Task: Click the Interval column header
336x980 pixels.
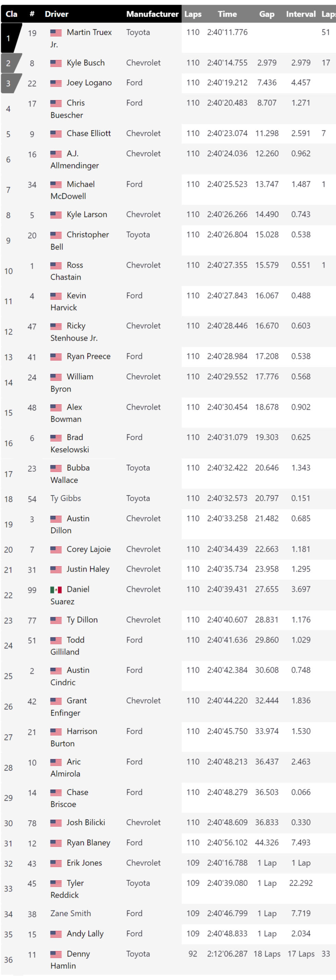Action: pos(301,14)
